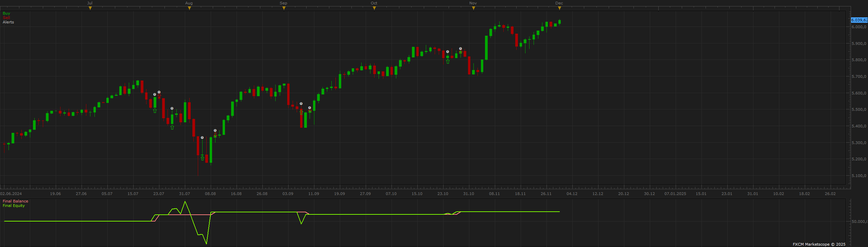868x247 pixels.
Task: Select the Final Balance legend label
Action: point(16,201)
